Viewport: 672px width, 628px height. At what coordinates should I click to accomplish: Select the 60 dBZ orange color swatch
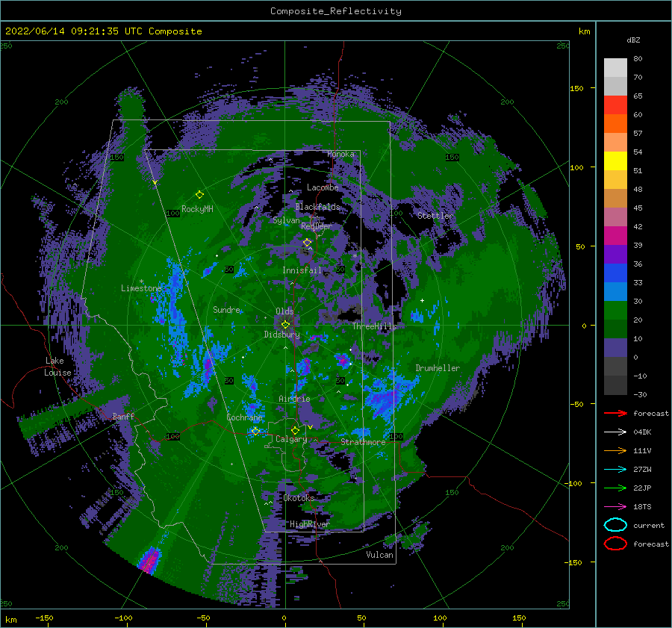point(615,124)
